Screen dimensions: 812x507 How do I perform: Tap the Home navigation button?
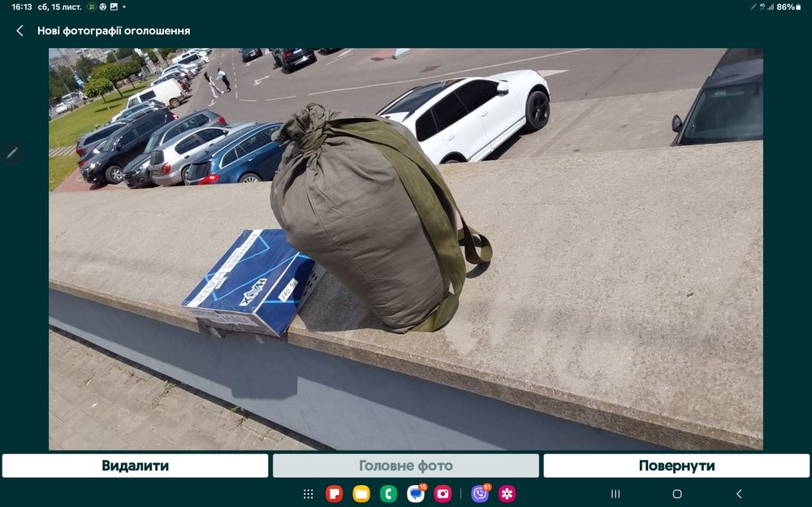tap(677, 493)
